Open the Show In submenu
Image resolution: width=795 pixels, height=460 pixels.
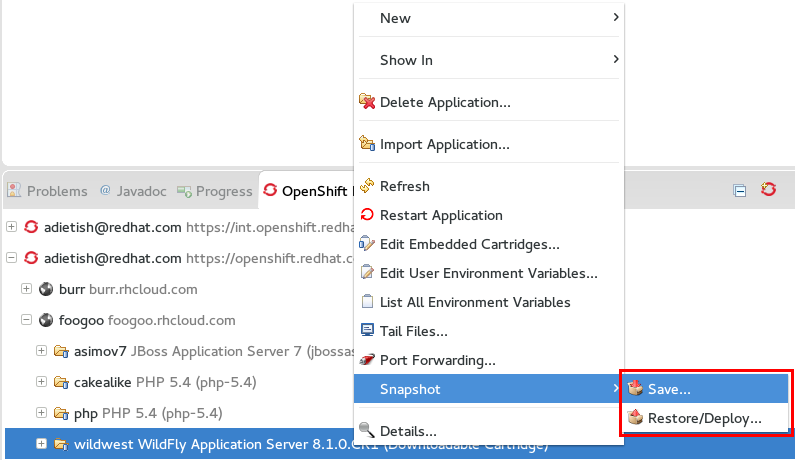(489, 60)
